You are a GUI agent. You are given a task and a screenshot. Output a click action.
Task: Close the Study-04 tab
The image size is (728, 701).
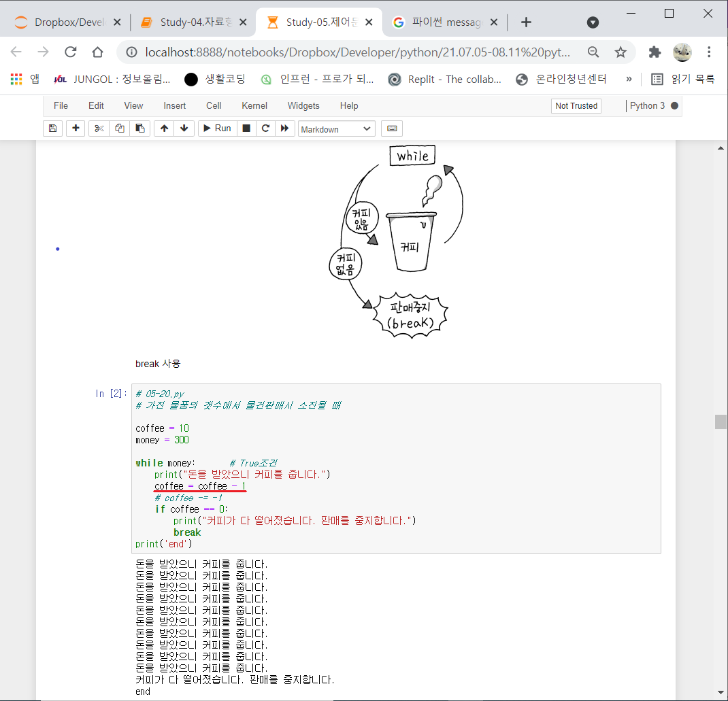click(243, 22)
